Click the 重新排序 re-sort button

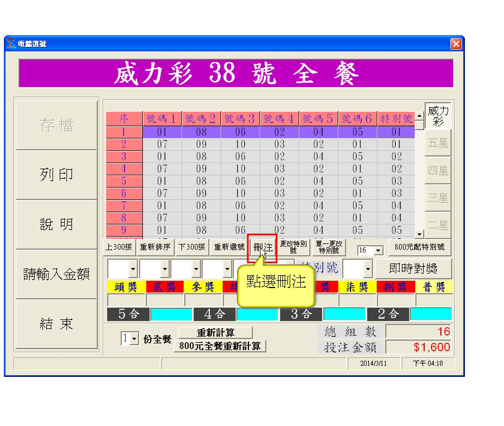[155, 247]
